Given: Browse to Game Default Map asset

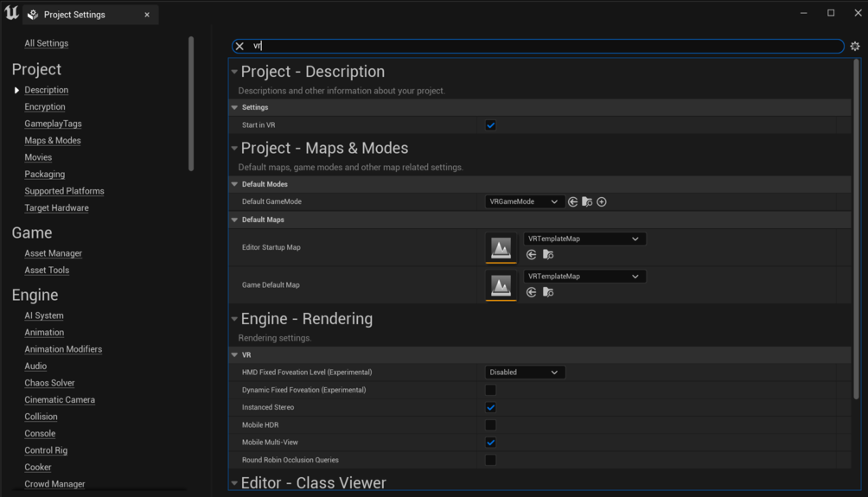Looking at the screenshot, I should [548, 292].
